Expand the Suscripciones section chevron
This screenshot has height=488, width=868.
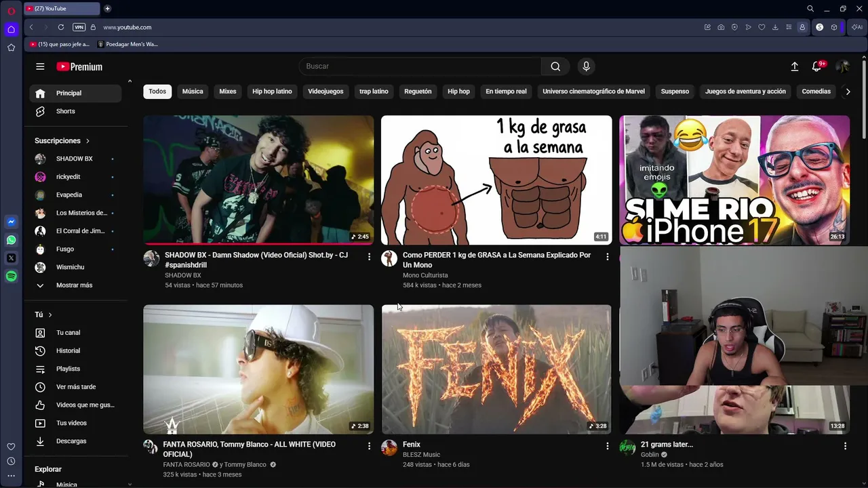coord(87,141)
